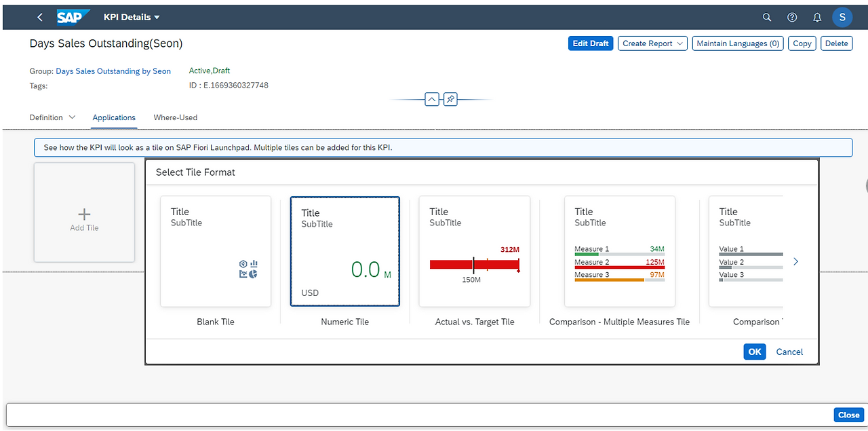Select the partially visible Comparison tile
Image resolution: width=868 pixels, height=431 pixels.
coord(747,252)
